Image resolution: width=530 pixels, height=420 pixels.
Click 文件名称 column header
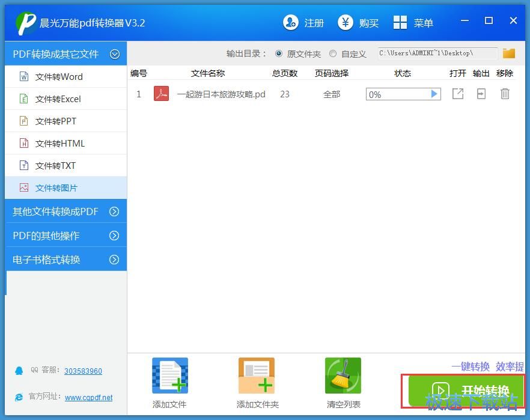(208, 73)
